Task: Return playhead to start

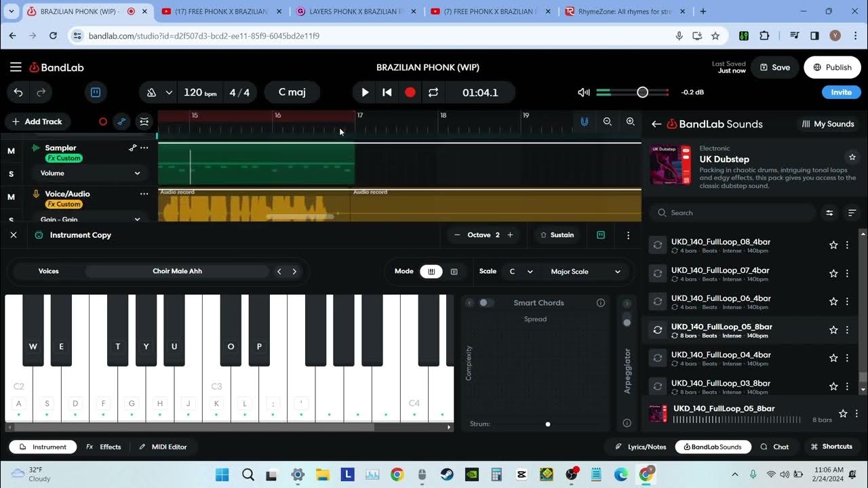Action: (387, 92)
